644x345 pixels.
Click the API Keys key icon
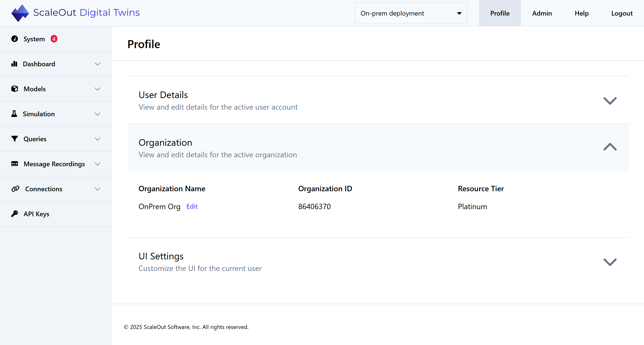(15, 214)
